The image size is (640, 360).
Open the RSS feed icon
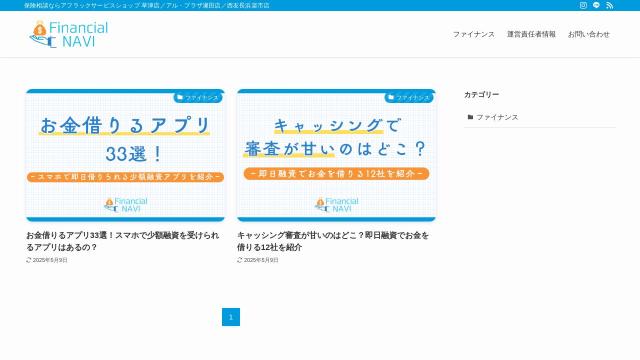609,5
